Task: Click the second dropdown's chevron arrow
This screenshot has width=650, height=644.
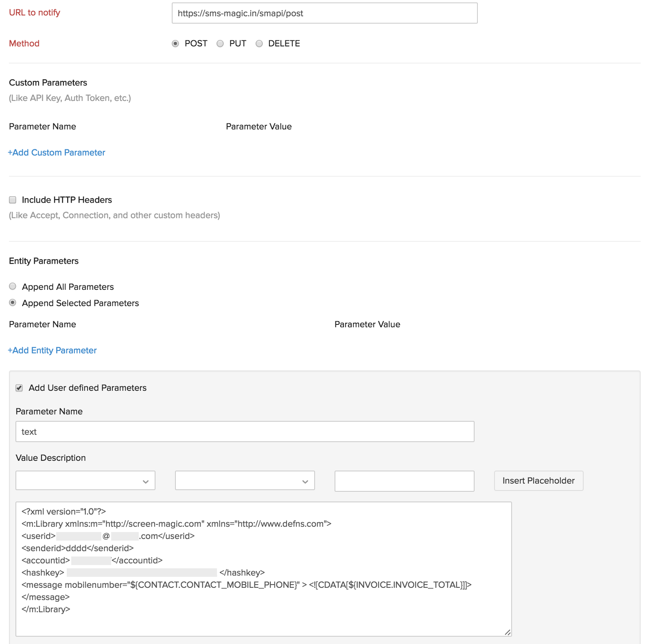Action: 305,482
